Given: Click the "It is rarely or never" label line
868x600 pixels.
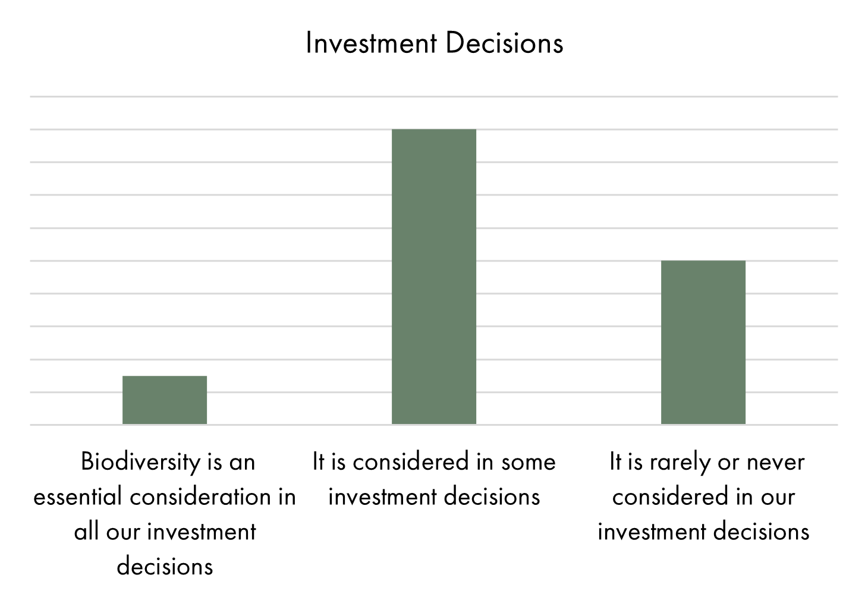Looking at the screenshot, I should (x=706, y=462).
